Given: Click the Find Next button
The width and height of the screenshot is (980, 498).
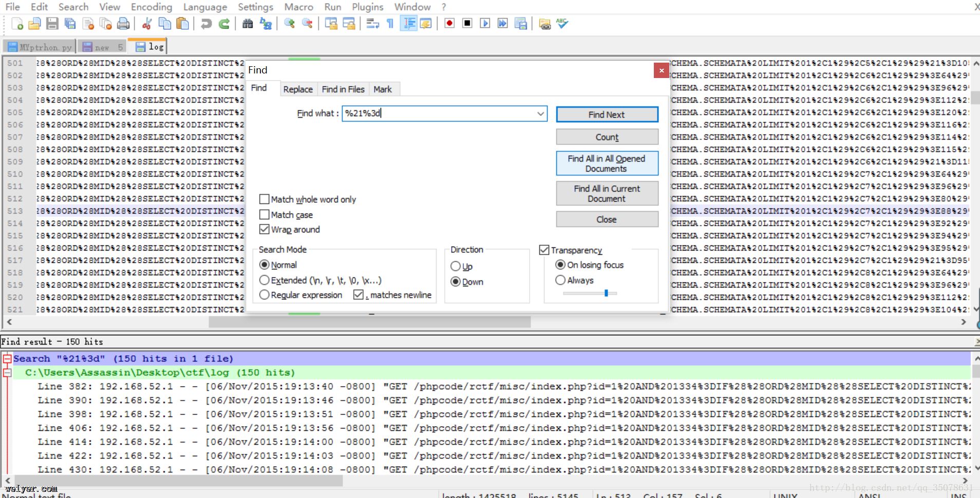Looking at the screenshot, I should tap(607, 114).
